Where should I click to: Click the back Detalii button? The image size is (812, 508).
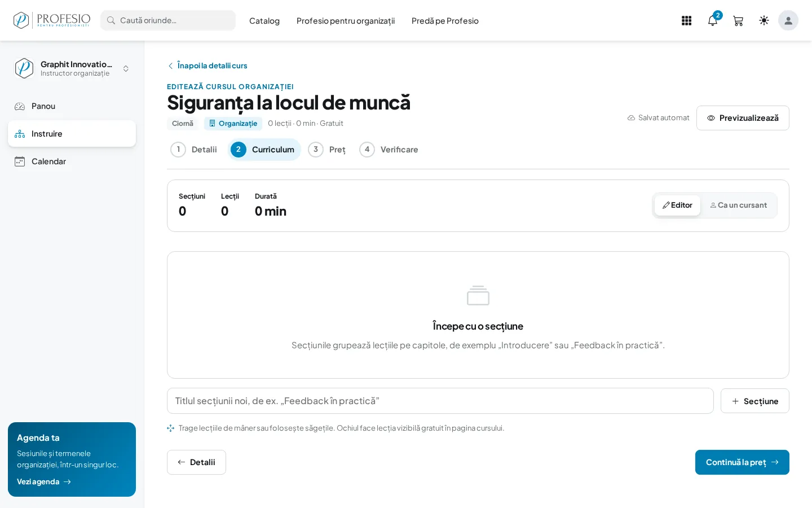pos(196,462)
